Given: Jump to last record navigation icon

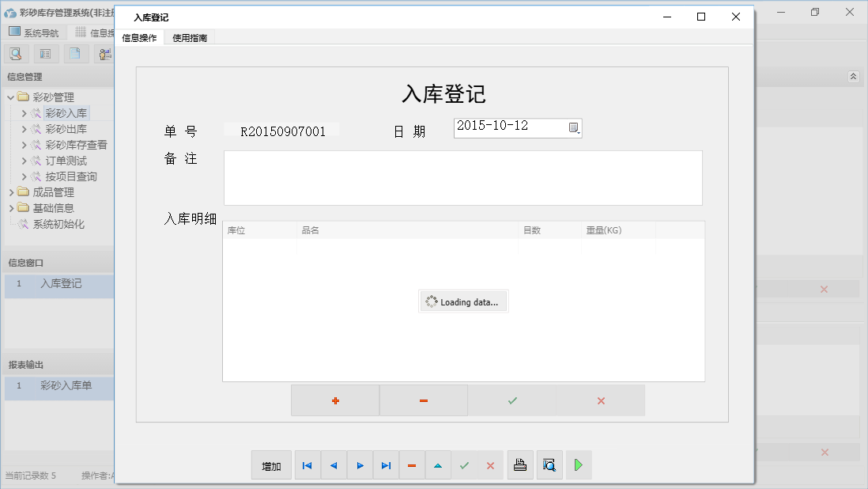Looking at the screenshot, I should click(386, 465).
